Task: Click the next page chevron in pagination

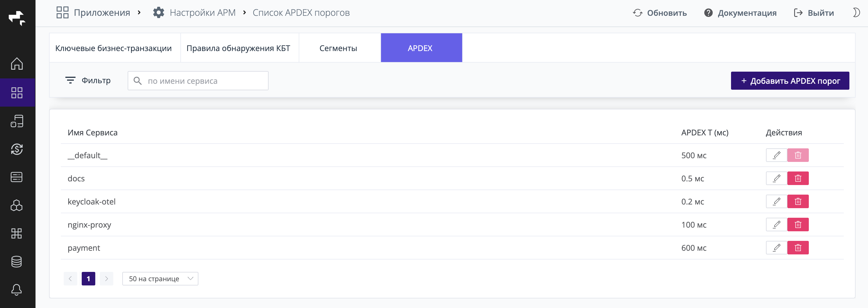Action: pyautogui.click(x=107, y=279)
